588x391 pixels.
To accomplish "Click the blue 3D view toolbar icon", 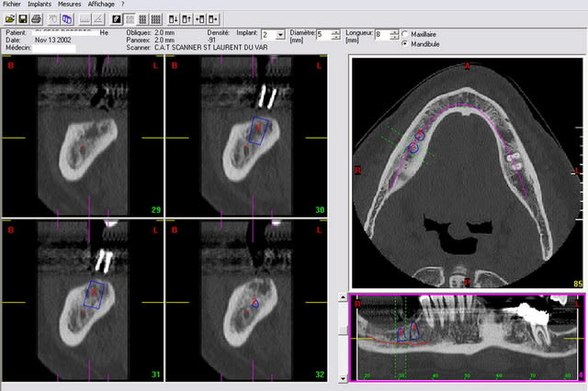I will pos(66,18).
